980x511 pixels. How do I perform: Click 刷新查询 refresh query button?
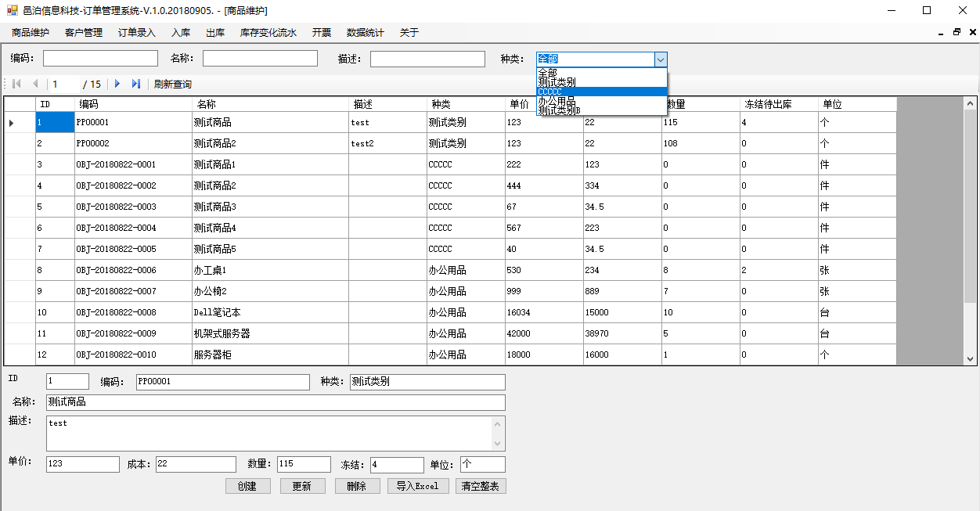pyautogui.click(x=173, y=84)
